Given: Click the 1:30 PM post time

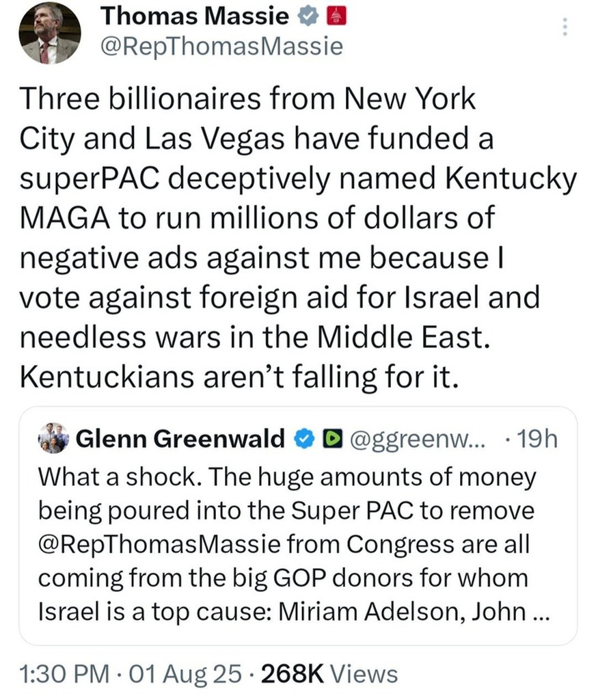Looking at the screenshot, I should (59, 674).
